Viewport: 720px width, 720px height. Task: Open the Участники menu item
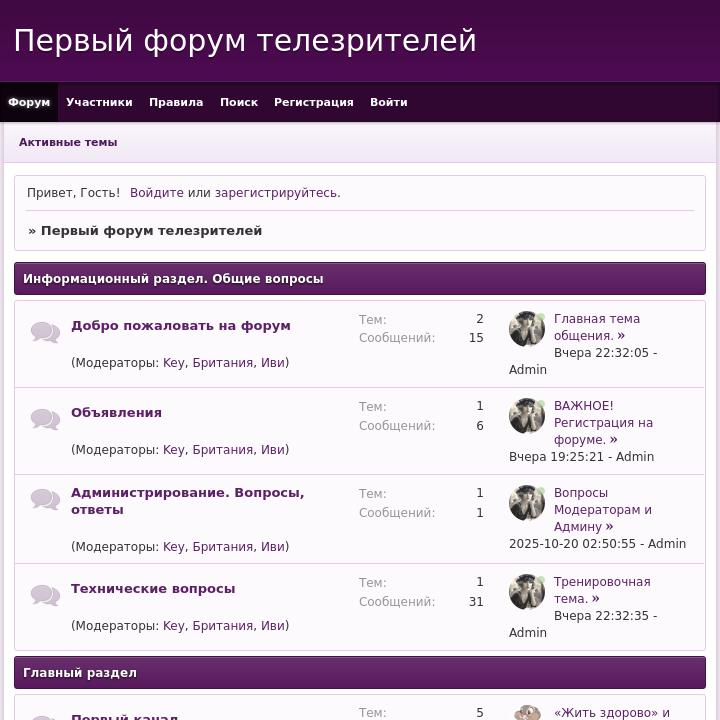(99, 102)
